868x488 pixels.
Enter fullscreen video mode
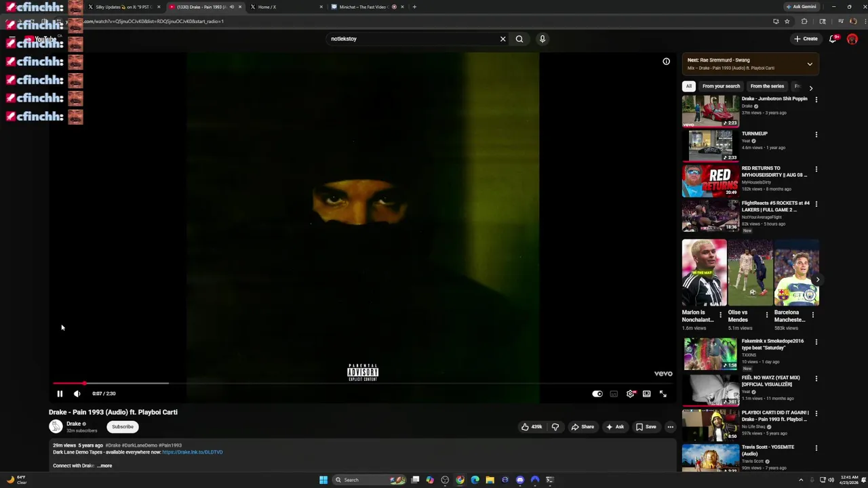coord(663,394)
